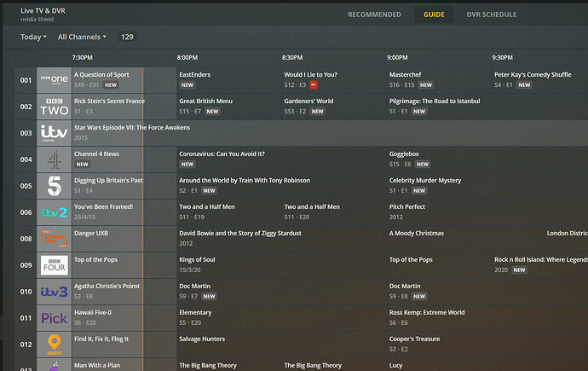The image size is (588, 371).
Task: Open Celebrity Murder Mystery listing
Action: click(487, 186)
